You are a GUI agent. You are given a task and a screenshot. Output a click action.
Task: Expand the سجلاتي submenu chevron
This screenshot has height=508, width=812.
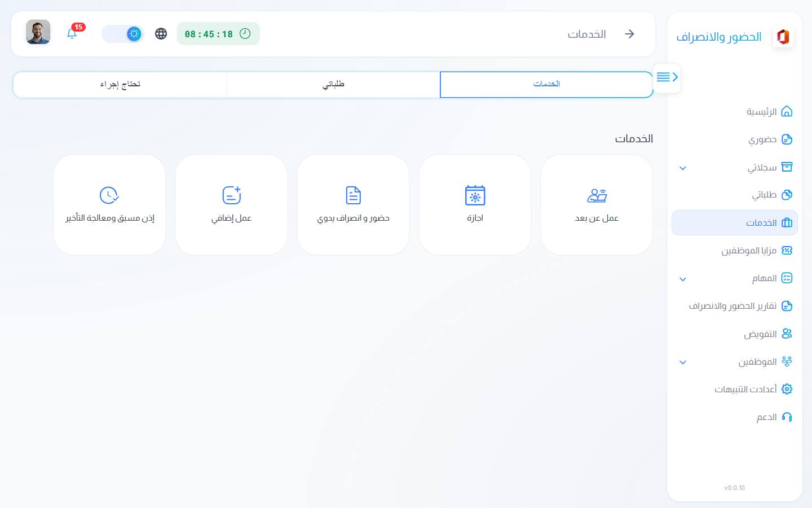[683, 168]
